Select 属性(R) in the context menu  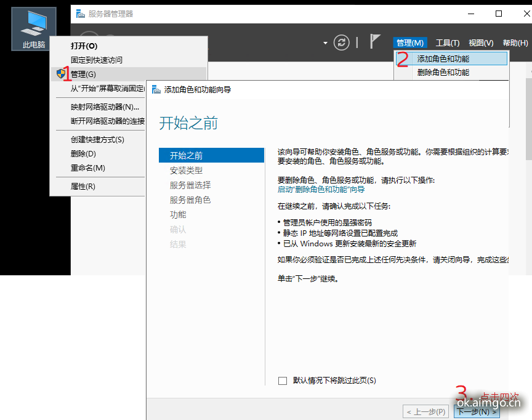[83, 187]
